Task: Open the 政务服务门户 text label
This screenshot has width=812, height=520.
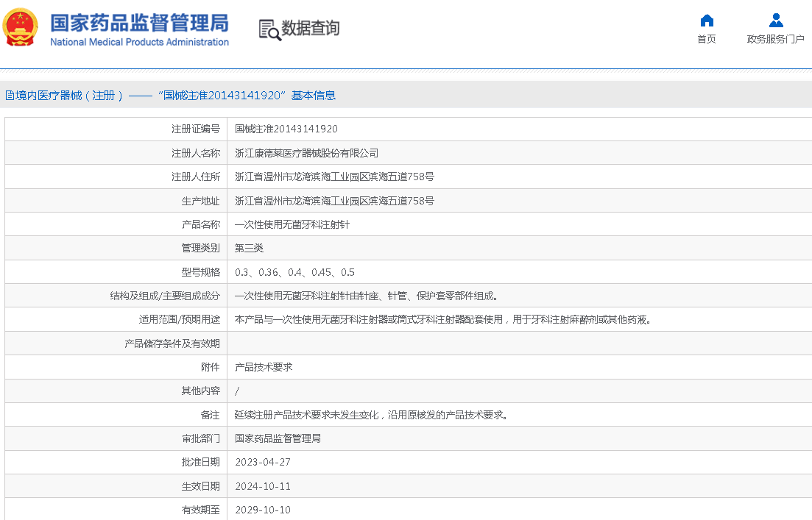Action: click(775, 39)
